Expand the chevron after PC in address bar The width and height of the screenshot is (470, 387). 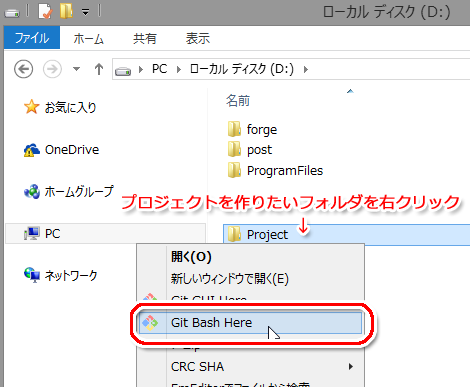[x=179, y=70]
